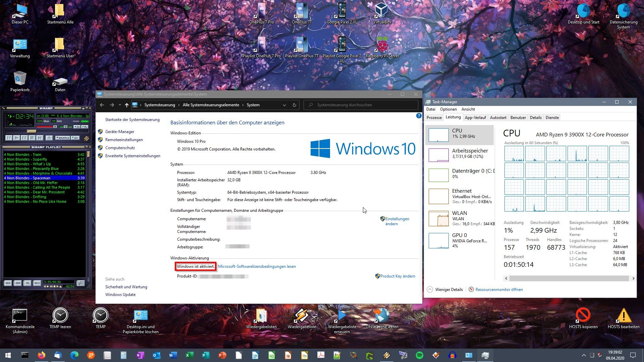Click the Winamp Play button
The width and height of the screenshot is (644, 362).
[17, 138]
